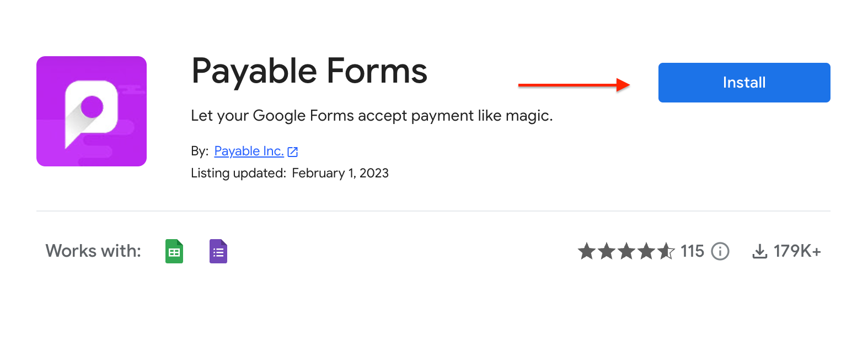The image size is (868, 346).
Task: Click the Google Forms payment tagline text
Action: (x=372, y=116)
